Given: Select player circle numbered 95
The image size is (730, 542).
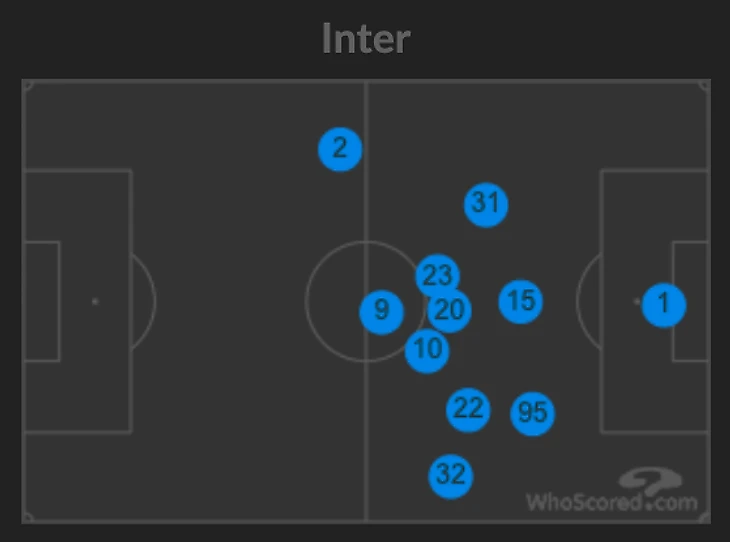Looking at the screenshot, I should pos(533,413).
